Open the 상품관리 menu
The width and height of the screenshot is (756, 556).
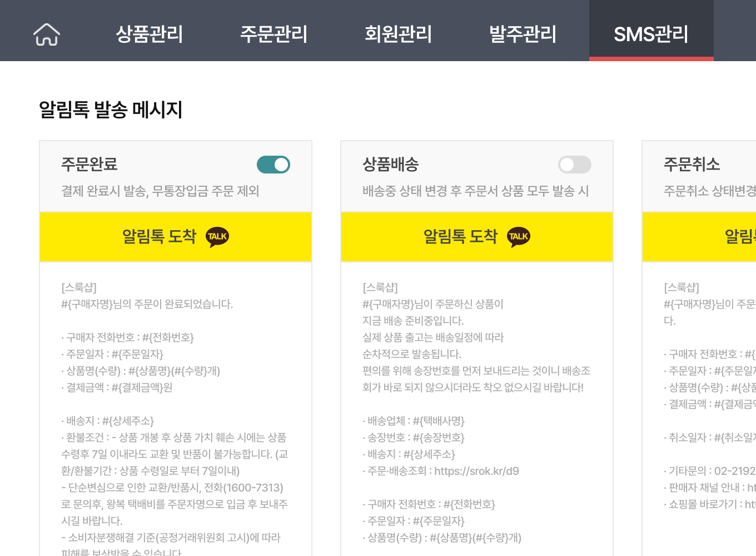click(149, 34)
